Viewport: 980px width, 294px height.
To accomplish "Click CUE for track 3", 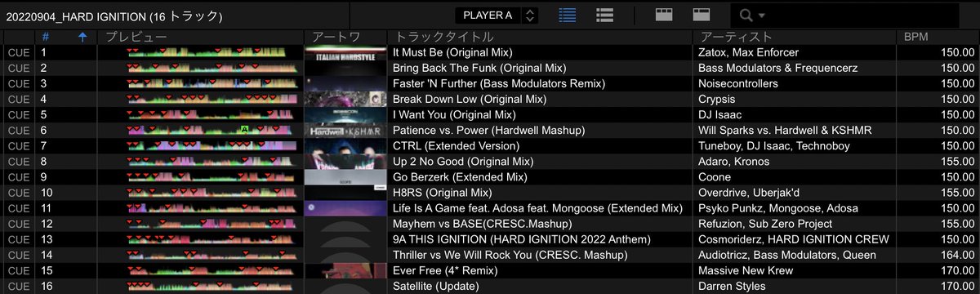I will coord(18,83).
